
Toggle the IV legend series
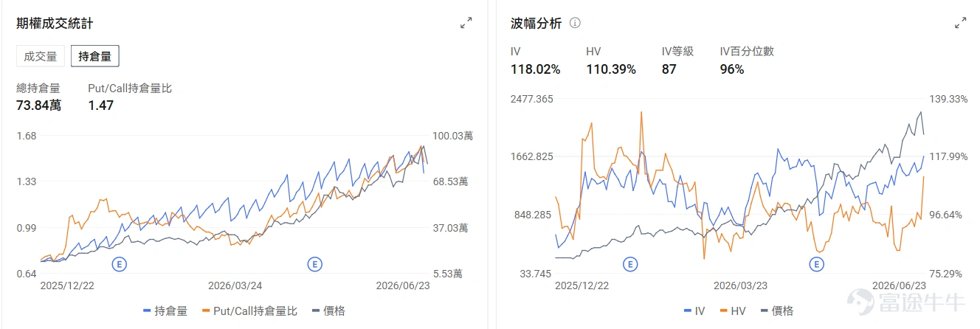pos(694,311)
